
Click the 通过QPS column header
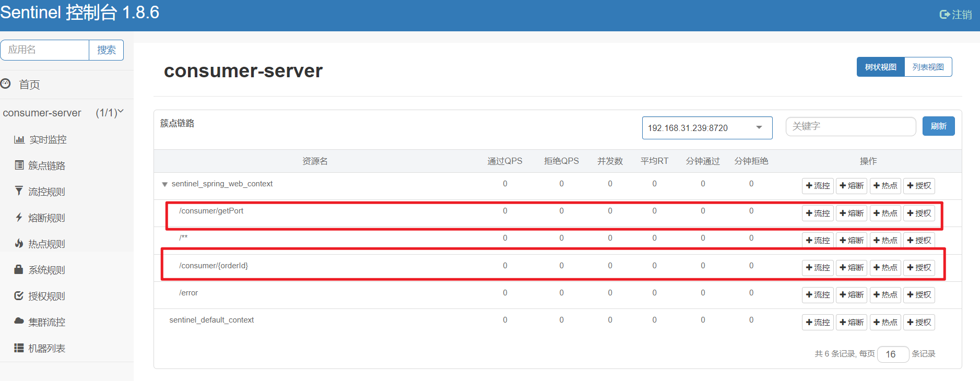coord(505,161)
